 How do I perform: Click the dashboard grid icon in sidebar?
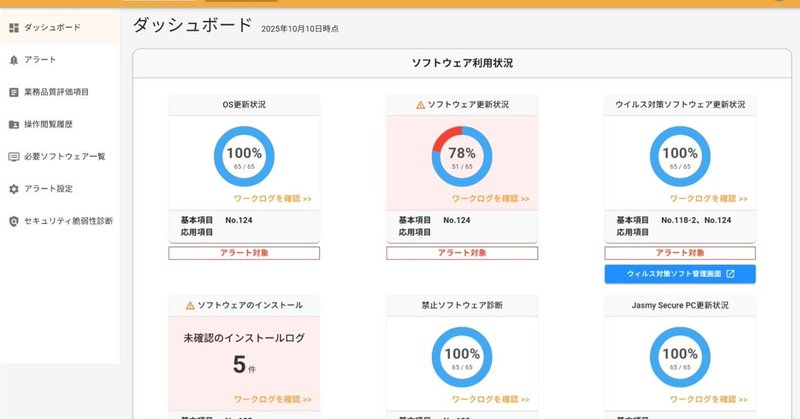[x=14, y=28]
